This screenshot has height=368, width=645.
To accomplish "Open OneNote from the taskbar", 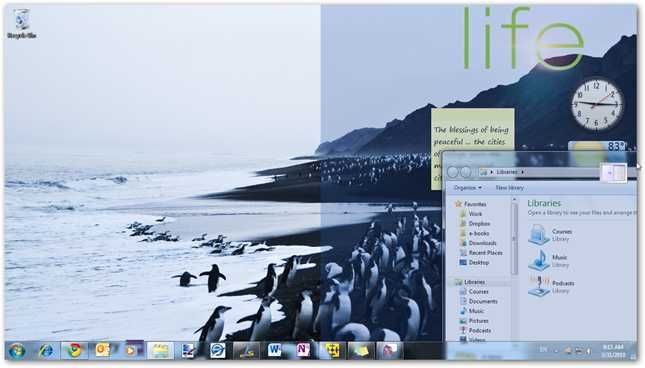I will [x=303, y=350].
